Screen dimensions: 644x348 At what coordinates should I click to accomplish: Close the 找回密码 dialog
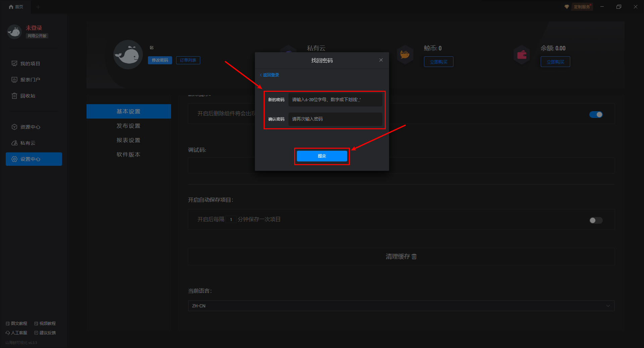[381, 60]
